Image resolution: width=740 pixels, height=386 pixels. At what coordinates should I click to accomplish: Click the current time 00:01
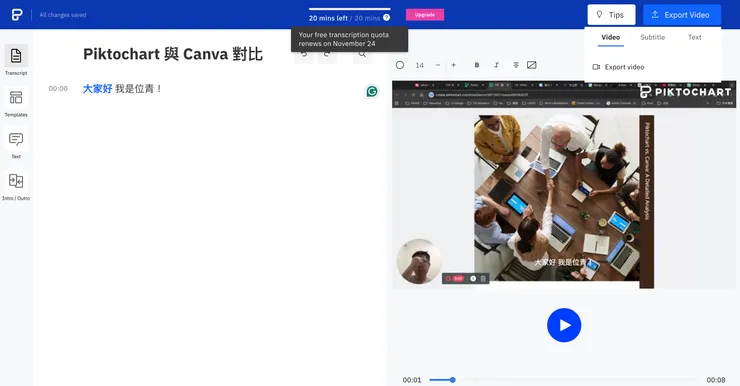coord(412,380)
